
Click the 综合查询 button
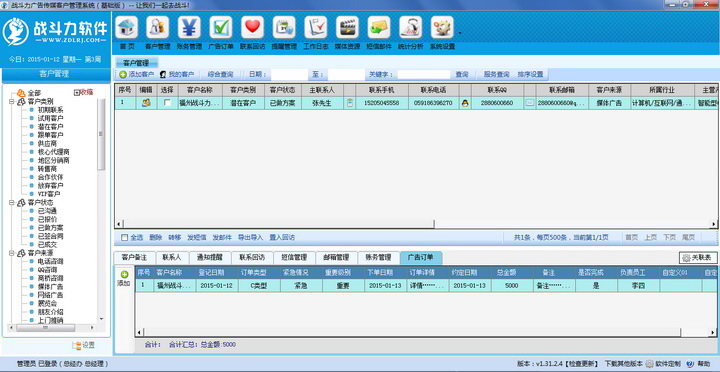coord(220,74)
